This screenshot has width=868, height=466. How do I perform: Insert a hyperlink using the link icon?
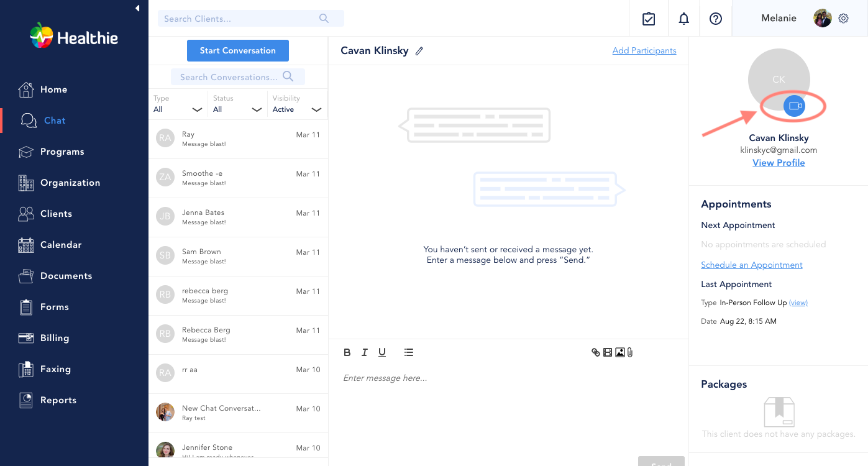point(595,352)
